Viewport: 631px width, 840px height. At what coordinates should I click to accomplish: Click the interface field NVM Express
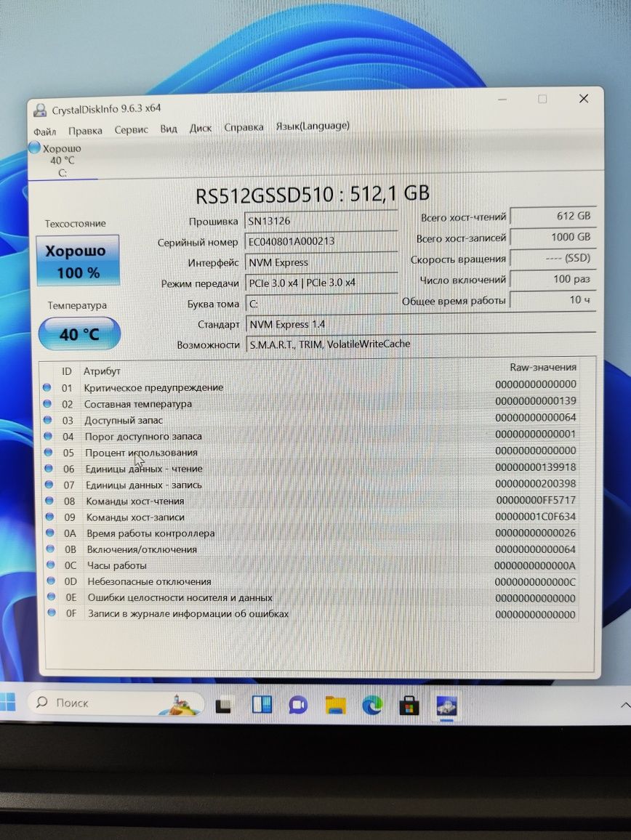[321, 262]
